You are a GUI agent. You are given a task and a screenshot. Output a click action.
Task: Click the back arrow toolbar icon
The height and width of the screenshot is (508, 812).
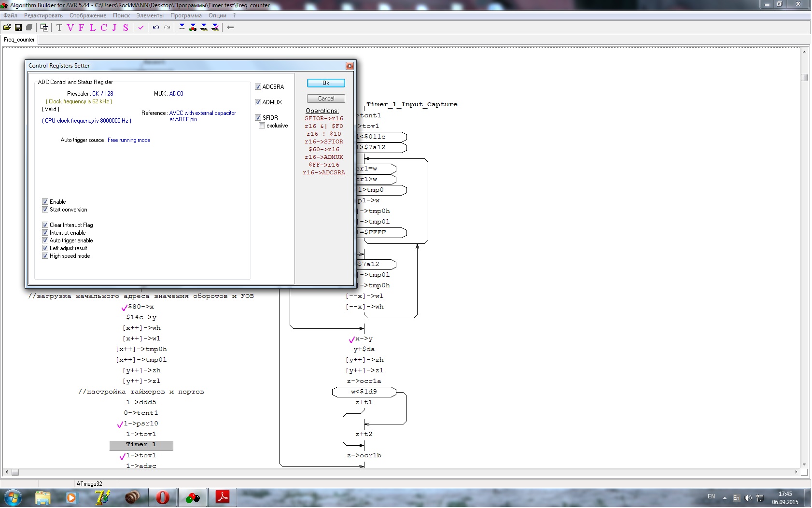click(230, 28)
